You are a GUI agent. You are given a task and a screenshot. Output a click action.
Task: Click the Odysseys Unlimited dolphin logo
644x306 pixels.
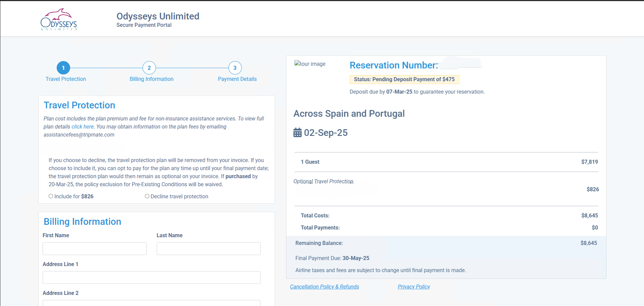pyautogui.click(x=59, y=19)
